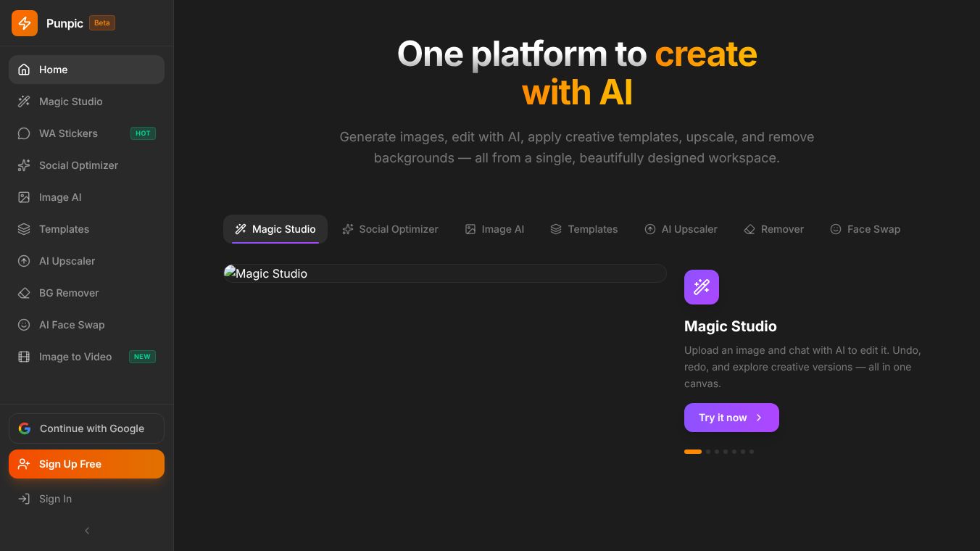Switch to the Social Optimizer tab
Viewport: 980px width, 551px height.
(390, 229)
